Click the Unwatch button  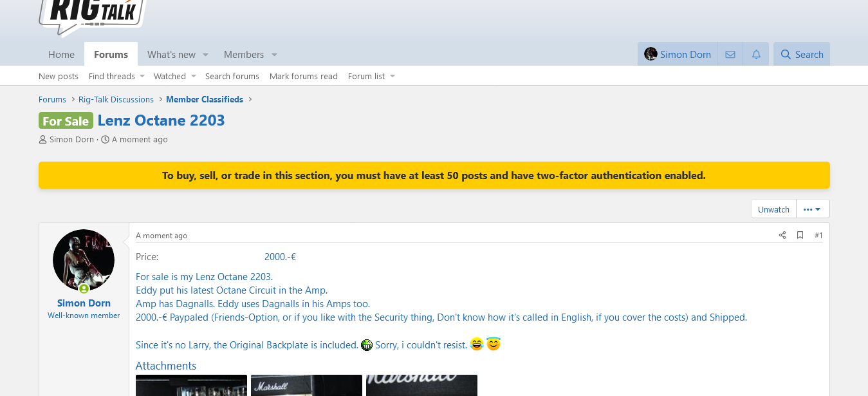click(773, 209)
